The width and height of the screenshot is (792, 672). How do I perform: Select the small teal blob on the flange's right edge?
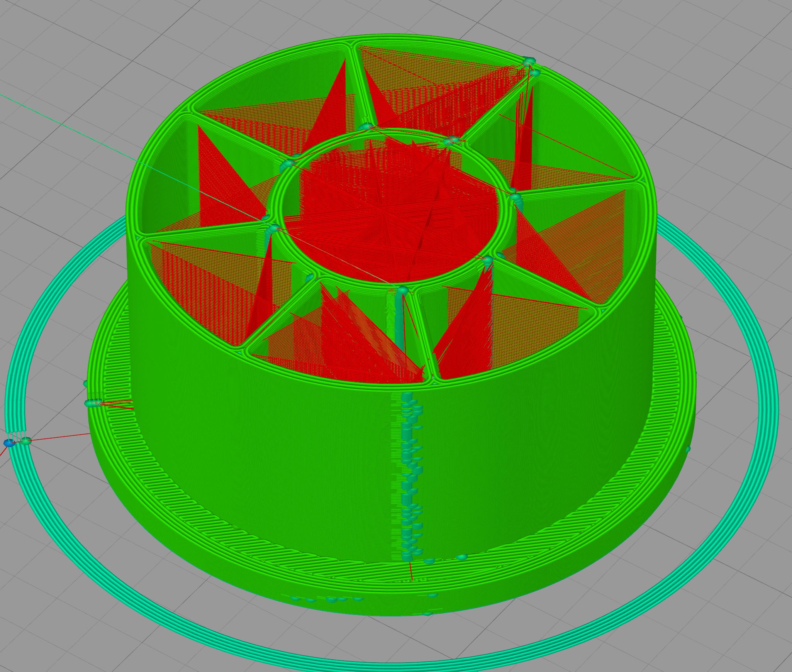point(687,450)
